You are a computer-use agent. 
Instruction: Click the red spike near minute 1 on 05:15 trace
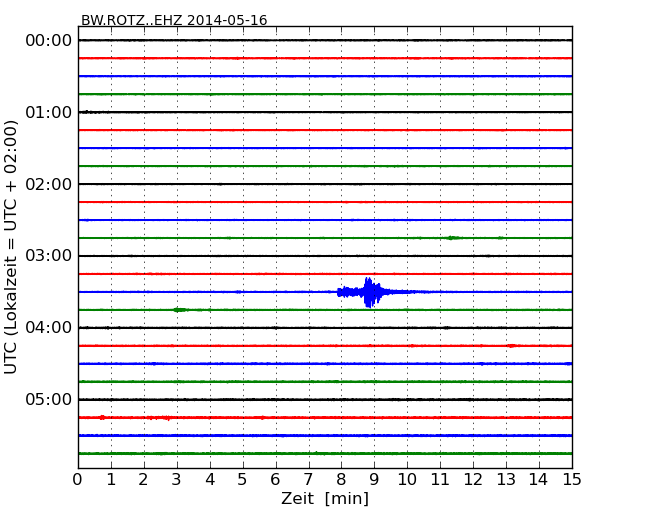[x=102, y=417]
